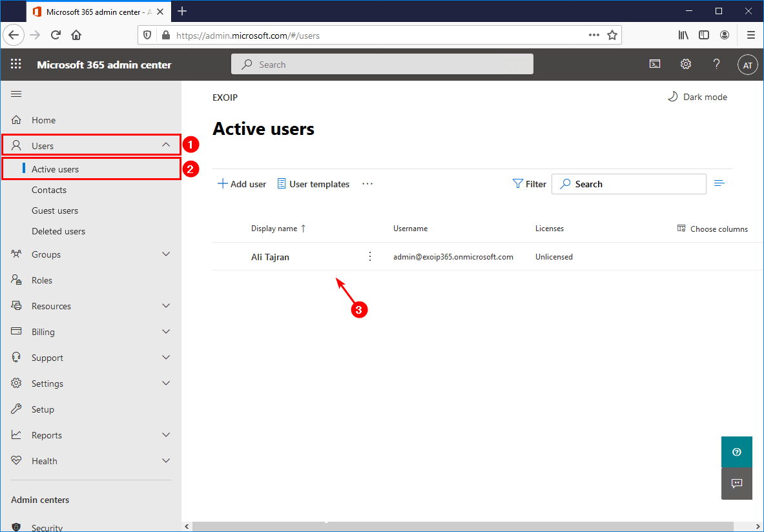Open the Firefox library icon
The image size is (764, 532).
coord(684,35)
